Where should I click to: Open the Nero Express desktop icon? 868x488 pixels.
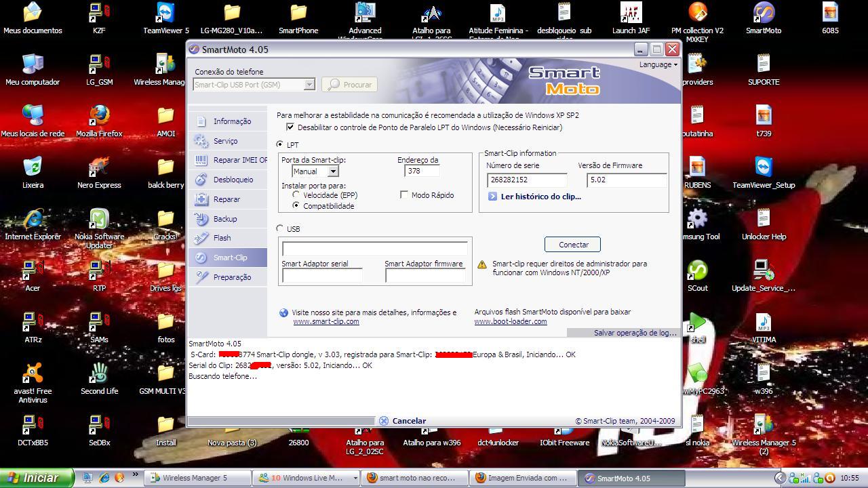[x=99, y=173]
